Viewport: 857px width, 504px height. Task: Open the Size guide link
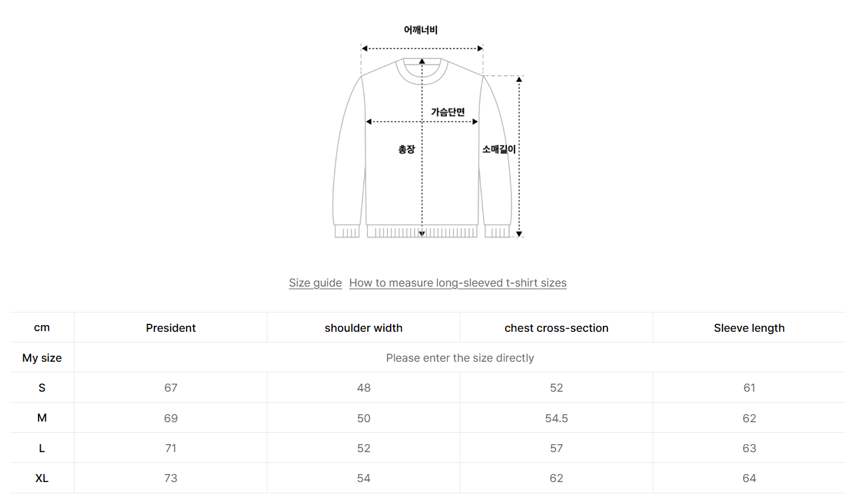click(x=315, y=283)
